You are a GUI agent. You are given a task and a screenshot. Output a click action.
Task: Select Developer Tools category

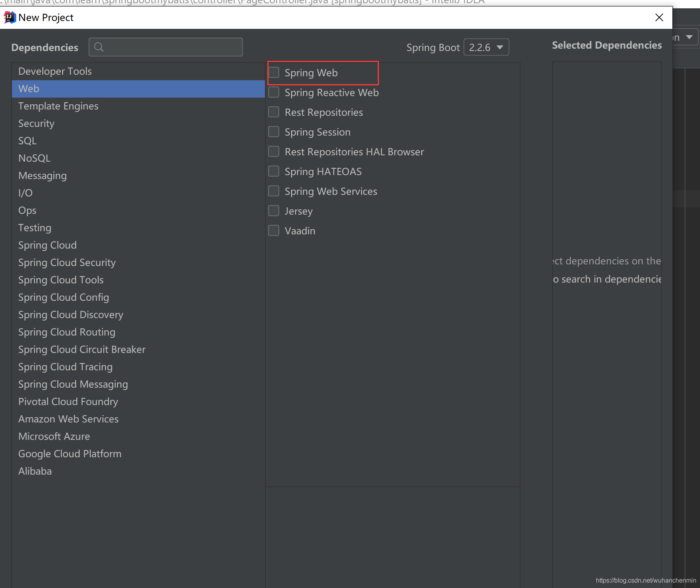138,71
